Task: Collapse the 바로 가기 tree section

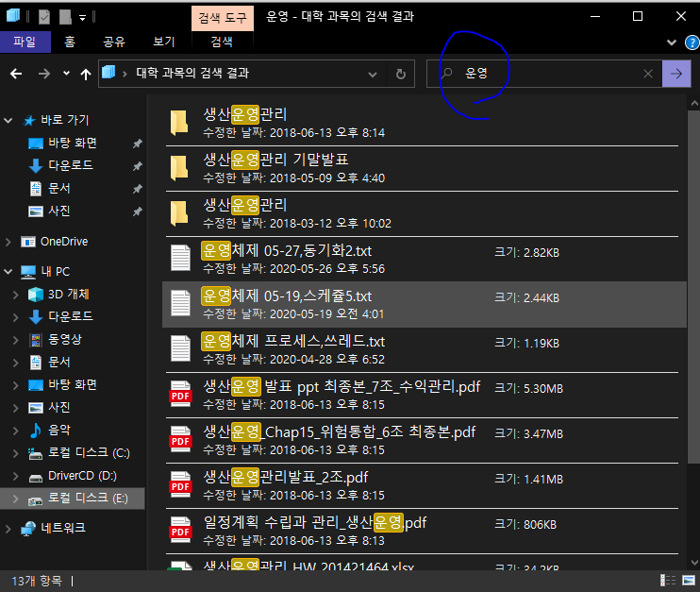Action: tap(8, 120)
